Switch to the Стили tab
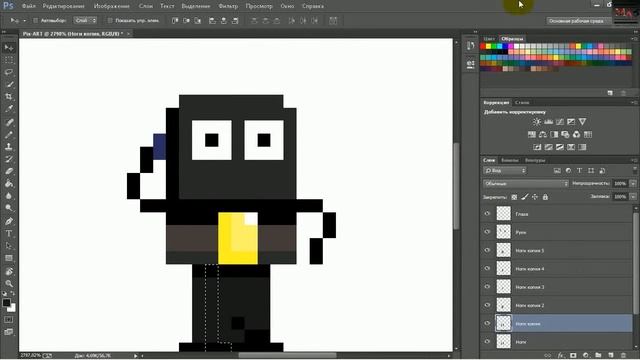 [x=522, y=102]
